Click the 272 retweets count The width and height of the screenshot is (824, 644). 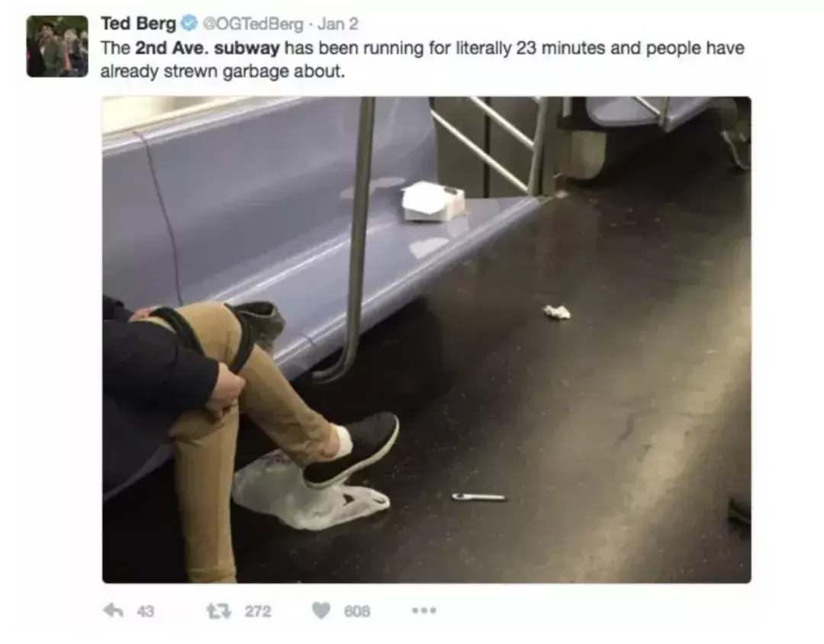pyautogui.click(x=258, y=611)
